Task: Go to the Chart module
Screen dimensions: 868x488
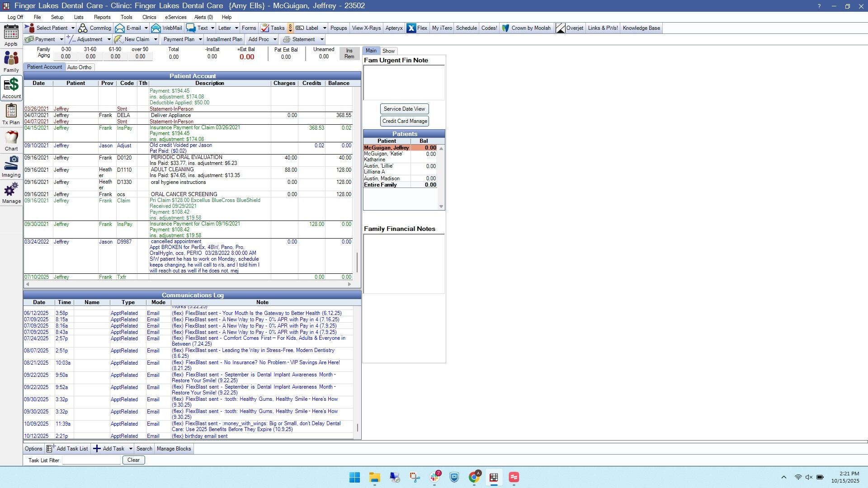Action: point(11,140)
